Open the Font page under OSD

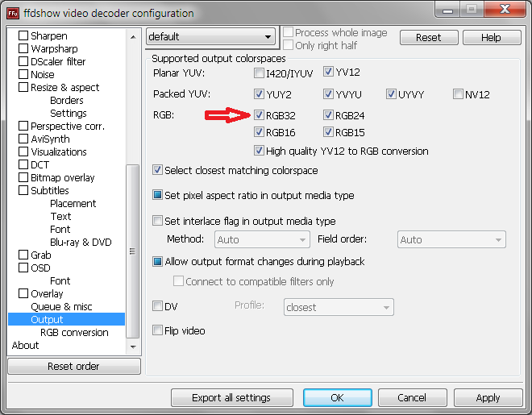click(60, 280)
